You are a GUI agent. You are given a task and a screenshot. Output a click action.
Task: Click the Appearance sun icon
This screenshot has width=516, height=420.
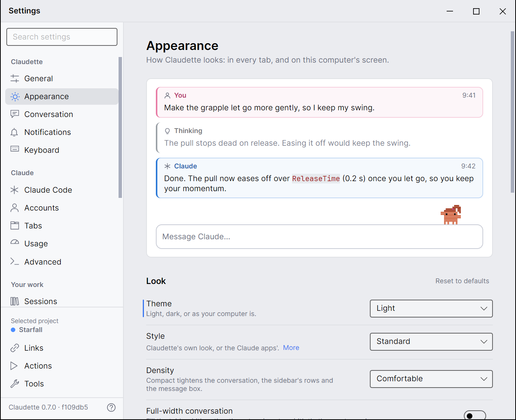point(15,97)
